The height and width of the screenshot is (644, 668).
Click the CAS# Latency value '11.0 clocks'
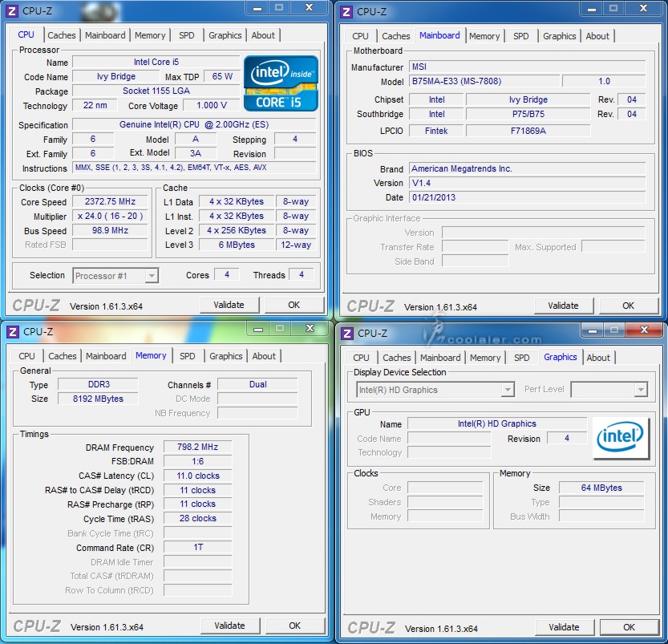point(197,476)
